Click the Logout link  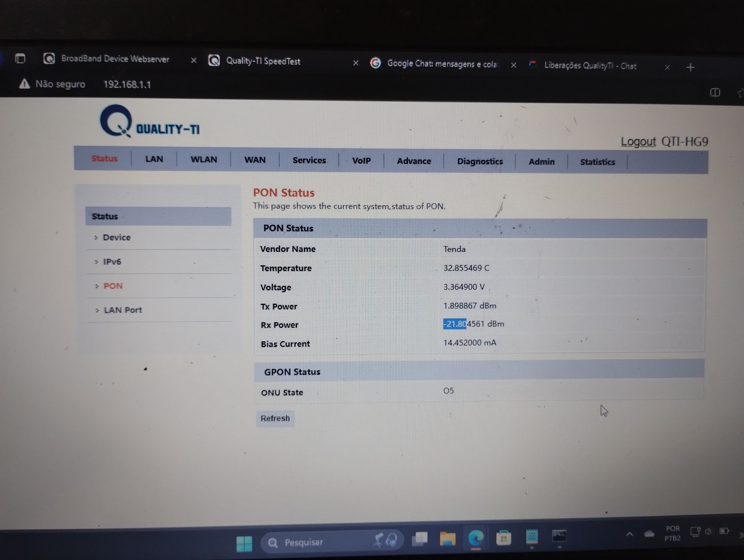point(638,141)
